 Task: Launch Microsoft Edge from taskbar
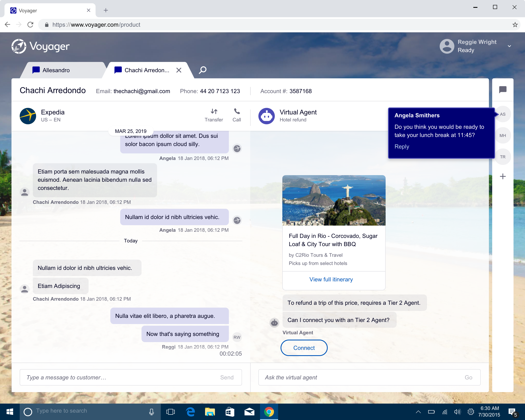(191, 412)
